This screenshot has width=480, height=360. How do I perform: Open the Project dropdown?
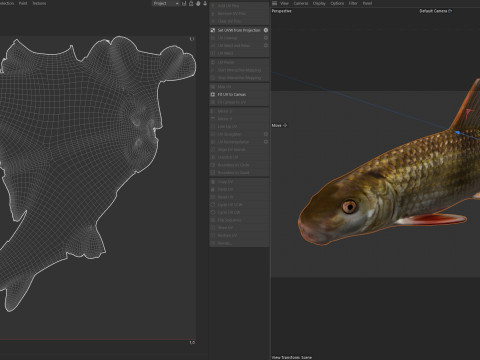(x=166, y=3)
